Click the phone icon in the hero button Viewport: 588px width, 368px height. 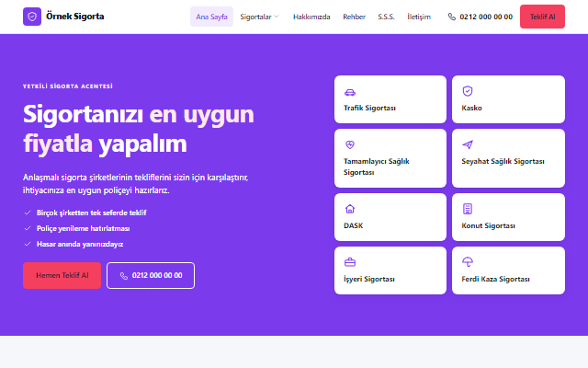[x=124, y=276]
